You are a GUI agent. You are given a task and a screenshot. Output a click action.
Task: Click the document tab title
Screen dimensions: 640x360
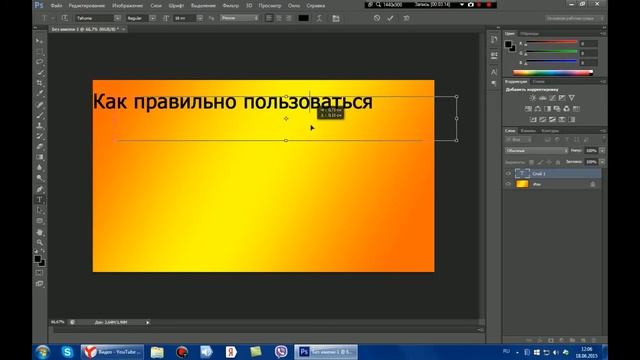[x=85, y=29]
